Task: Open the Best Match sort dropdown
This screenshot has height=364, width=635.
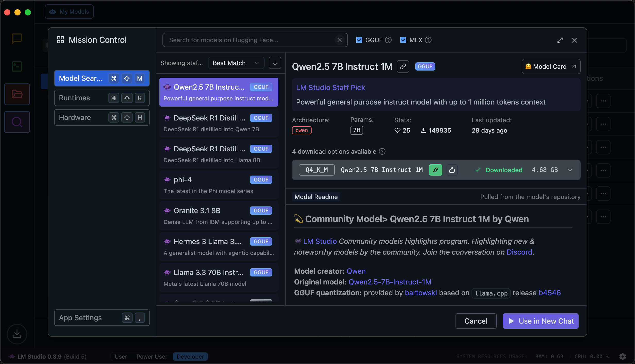Action: coord(236,63)
